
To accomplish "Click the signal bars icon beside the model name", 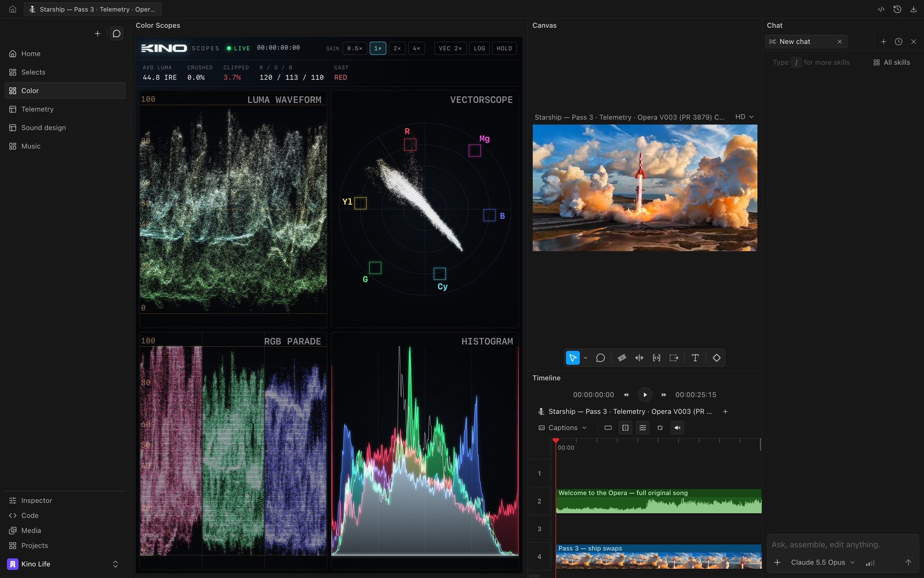I will [870, 563].
